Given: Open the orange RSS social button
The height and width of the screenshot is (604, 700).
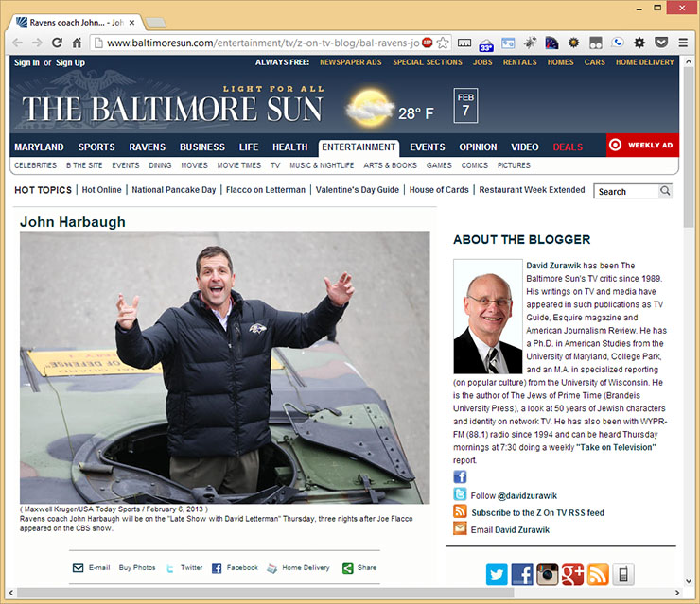Looking at the screenshot, I should [598, 575].
